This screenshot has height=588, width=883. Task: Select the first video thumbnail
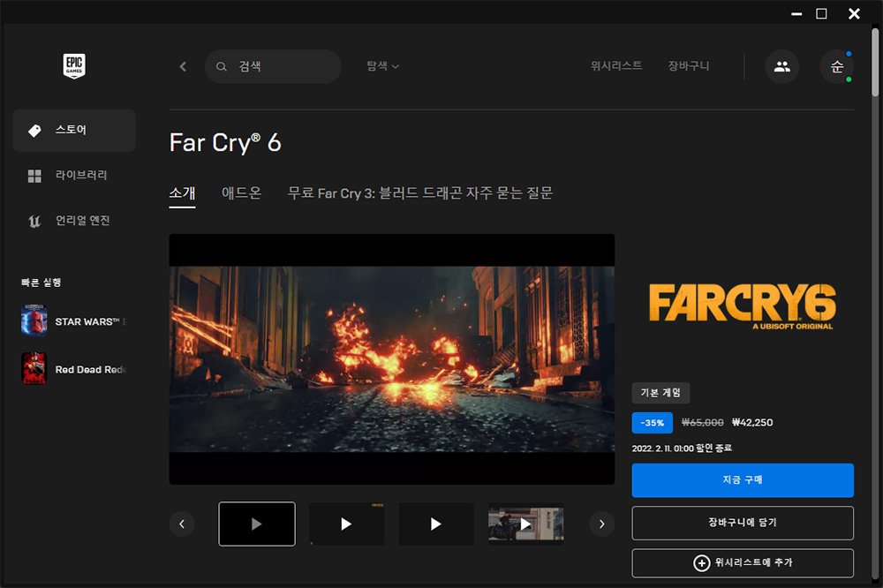(257, 524)
